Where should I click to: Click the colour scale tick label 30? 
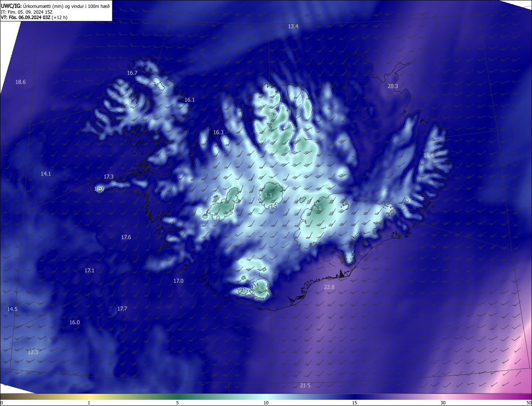click(443, 403)
